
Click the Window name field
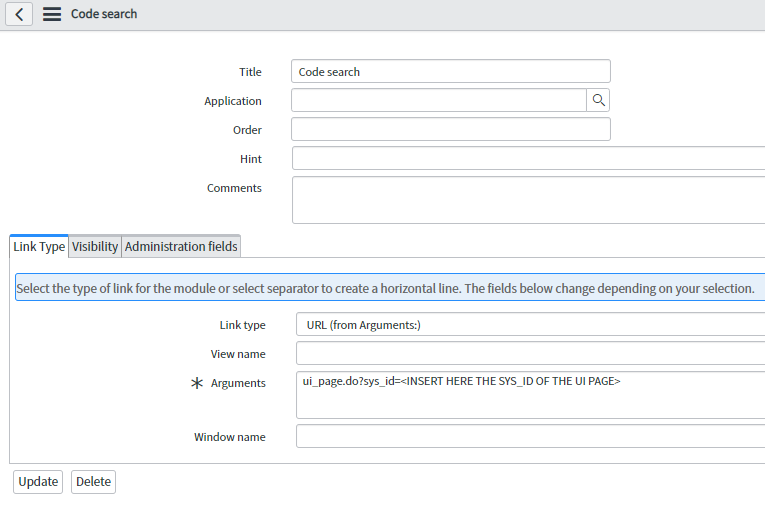[530, 436]
